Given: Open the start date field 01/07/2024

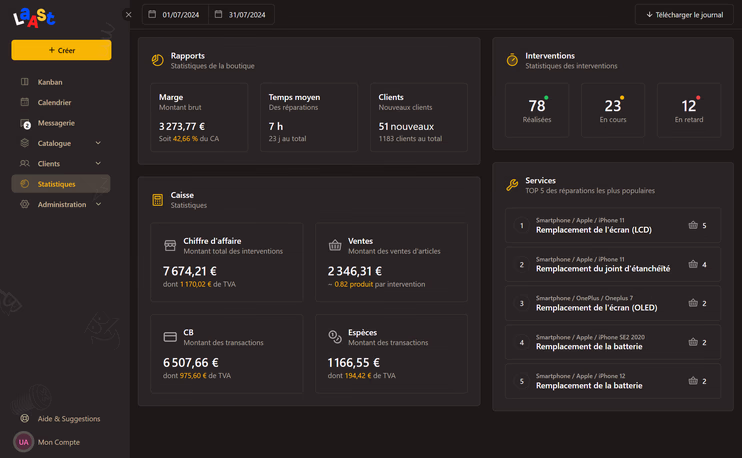Looking at the screenshot, I should click(x=175, y=15).
